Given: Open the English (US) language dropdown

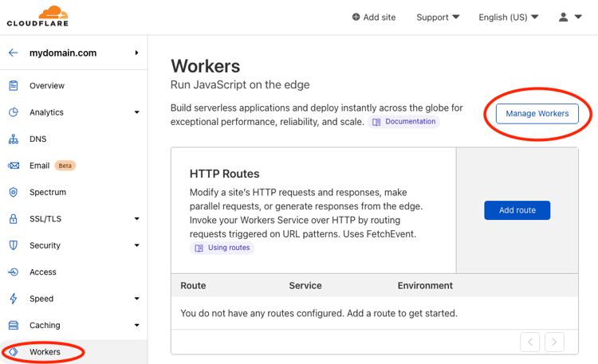Looking at the screenshot, I should (509, 18).
